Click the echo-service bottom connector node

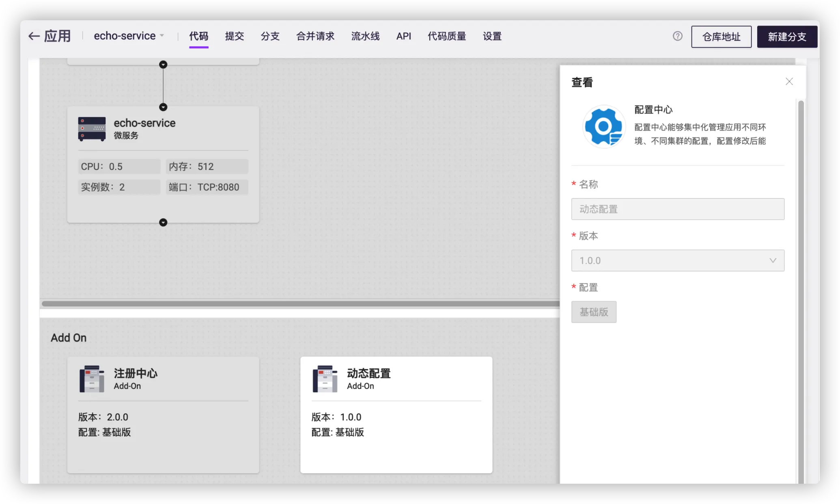163,222
